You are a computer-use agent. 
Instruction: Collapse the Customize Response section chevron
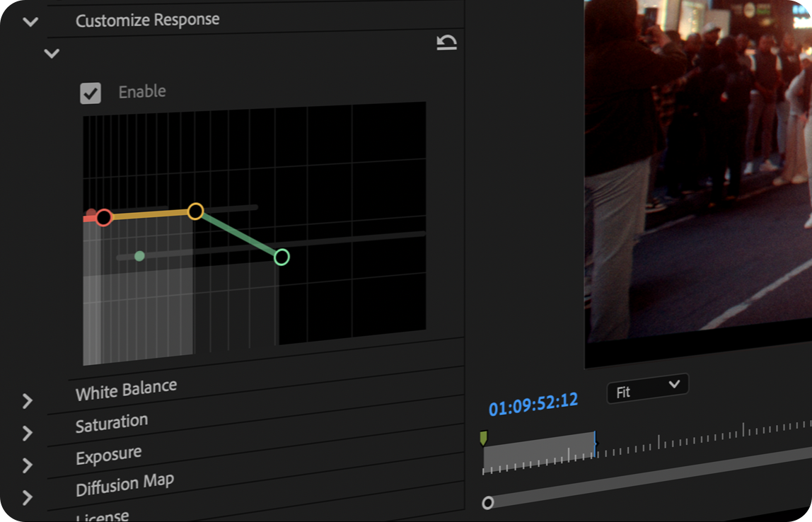pyautogui.click(x=30, y=21)
